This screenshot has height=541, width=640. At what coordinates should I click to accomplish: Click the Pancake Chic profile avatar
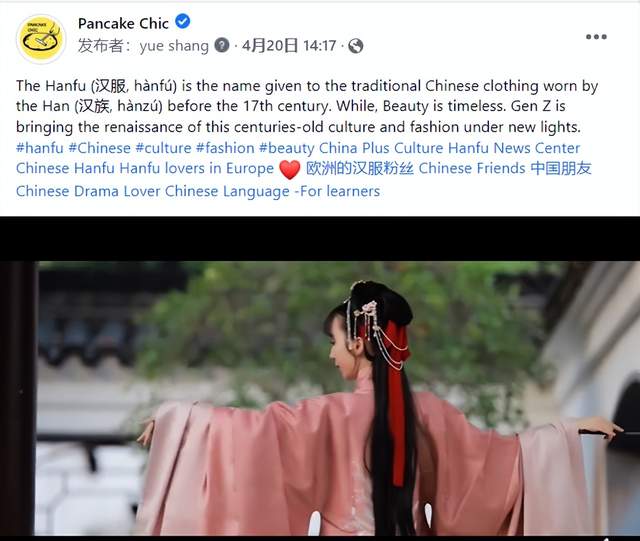pyautogui.click(x=41, y=39)
